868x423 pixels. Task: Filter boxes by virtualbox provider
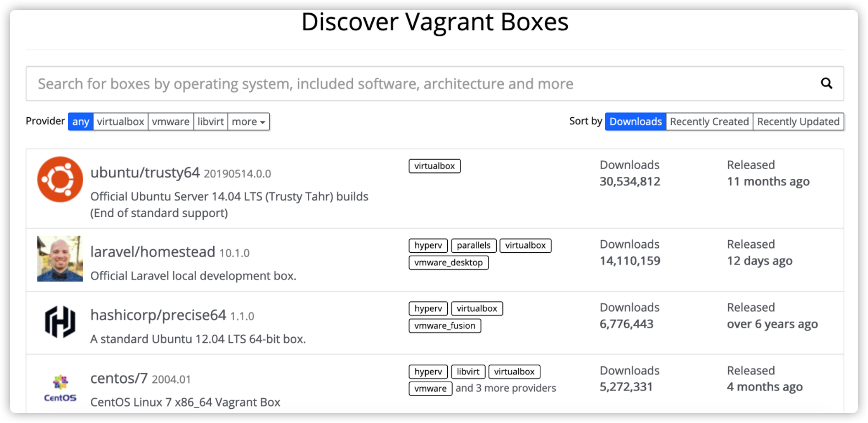coord(121,122)
